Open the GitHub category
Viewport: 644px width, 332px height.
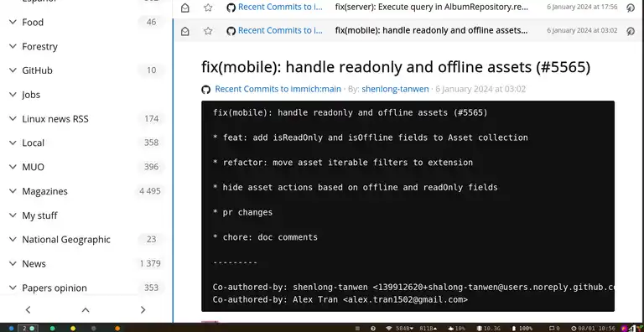coord(38,70)
